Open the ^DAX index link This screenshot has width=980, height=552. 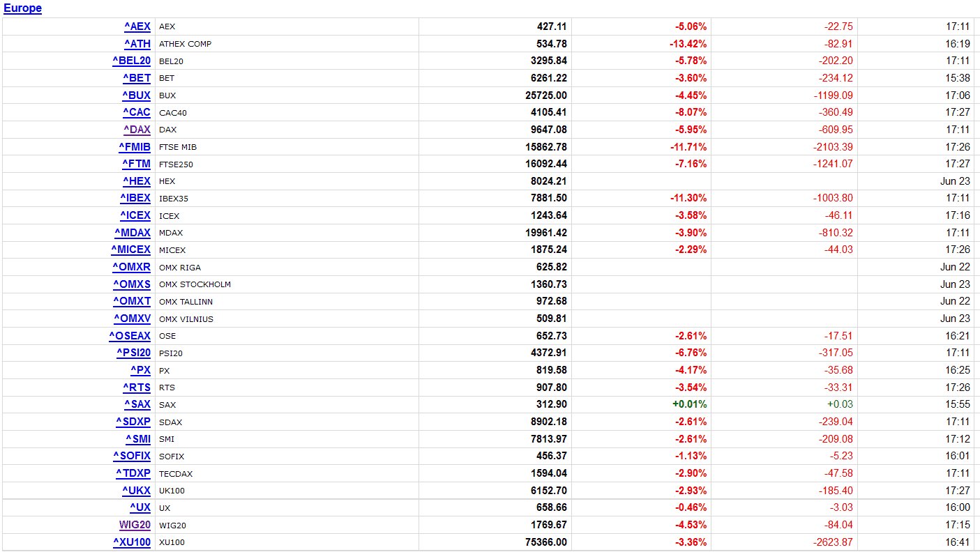pos(137,130)
